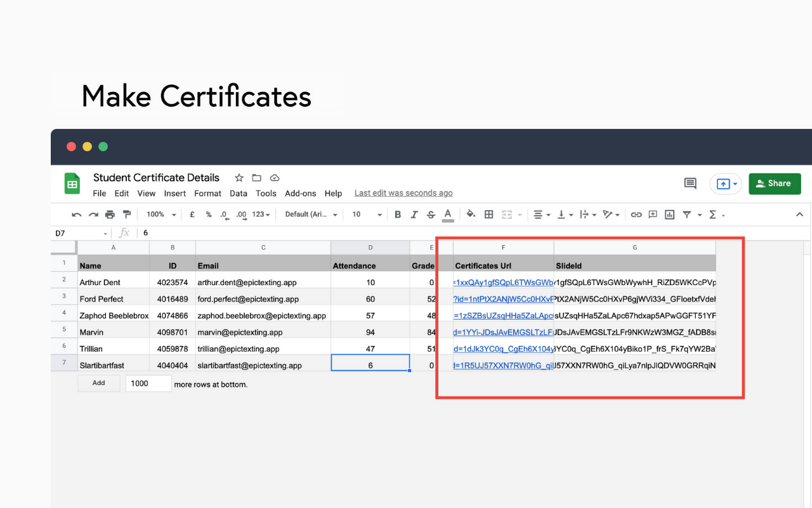The height and width of the screenshot is (508, 812).
Task: Open the Add-ons menu
Action: [x=300, y=194]
